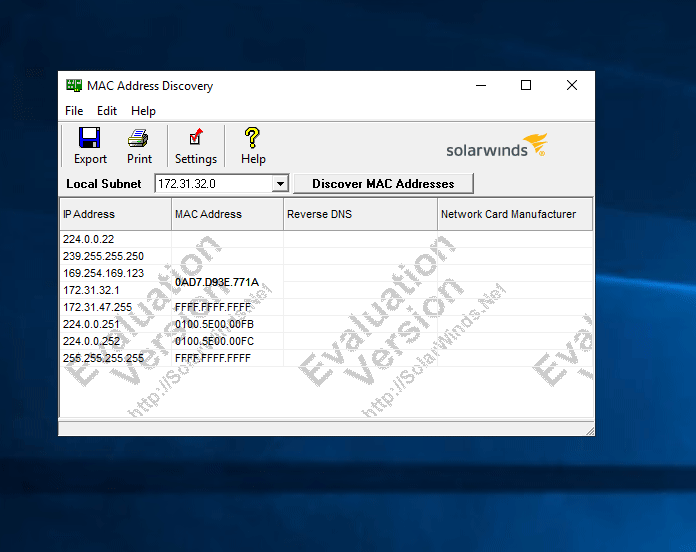The height and width of the screenshot is (552, 696).
Task: Click the SolarWinds logo
Action: pyautogui.click(x=497, y=148)
